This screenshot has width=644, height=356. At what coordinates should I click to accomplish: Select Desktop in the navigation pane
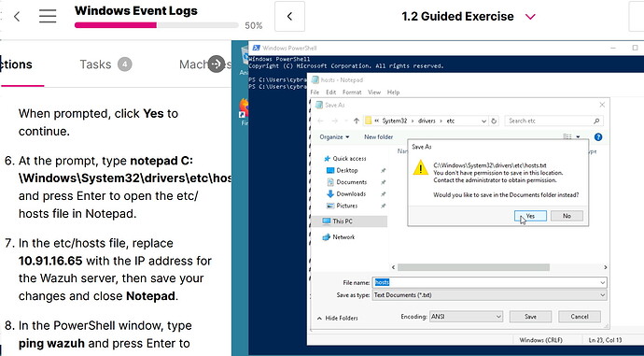coord(346,170)
